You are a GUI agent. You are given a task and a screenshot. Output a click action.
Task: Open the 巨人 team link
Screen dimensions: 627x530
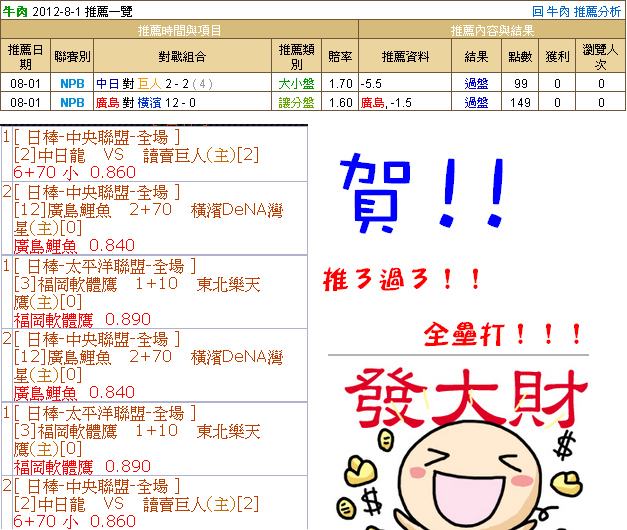click(150, 84)
